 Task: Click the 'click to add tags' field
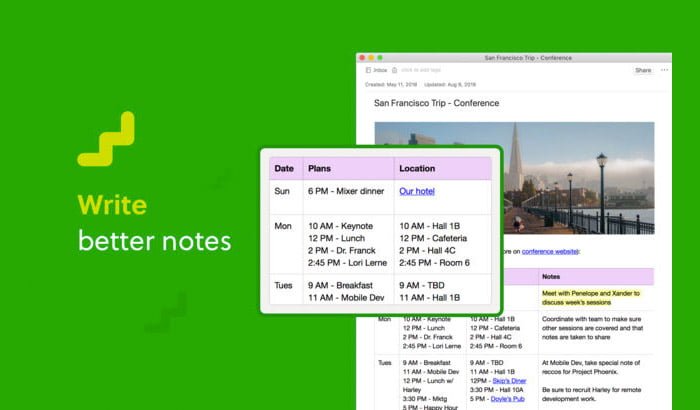[421, 70]
